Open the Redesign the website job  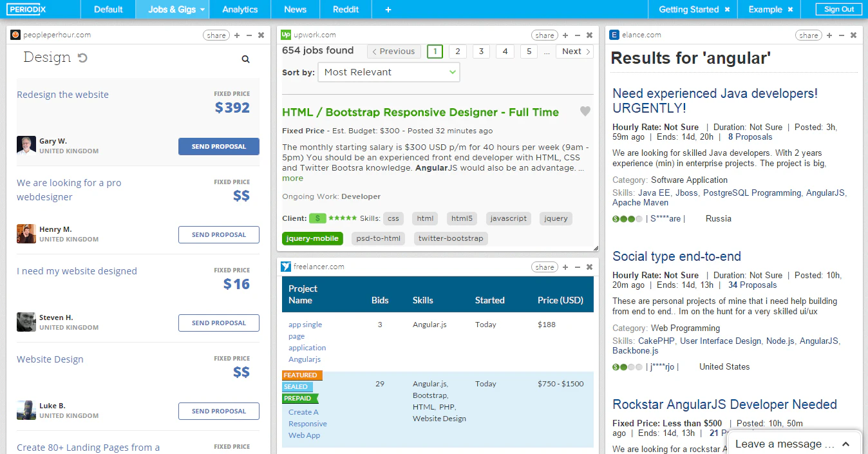pyautogui.click(x=62, y=95)
